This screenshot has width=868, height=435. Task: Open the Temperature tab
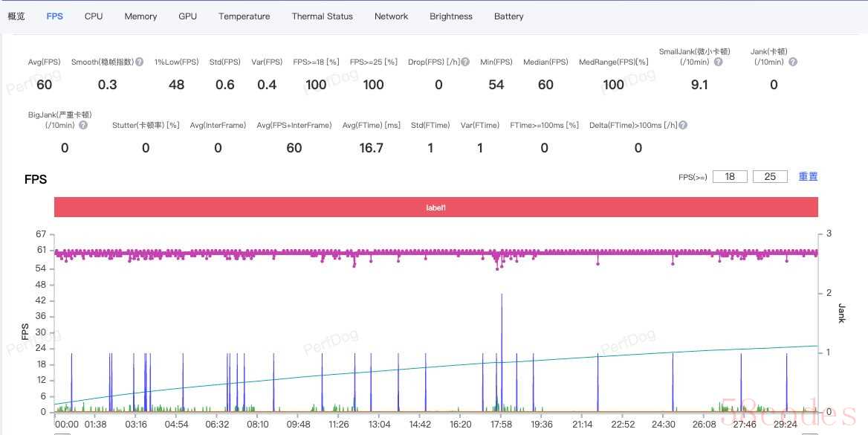pyautogui.click(x=244, y=16)
